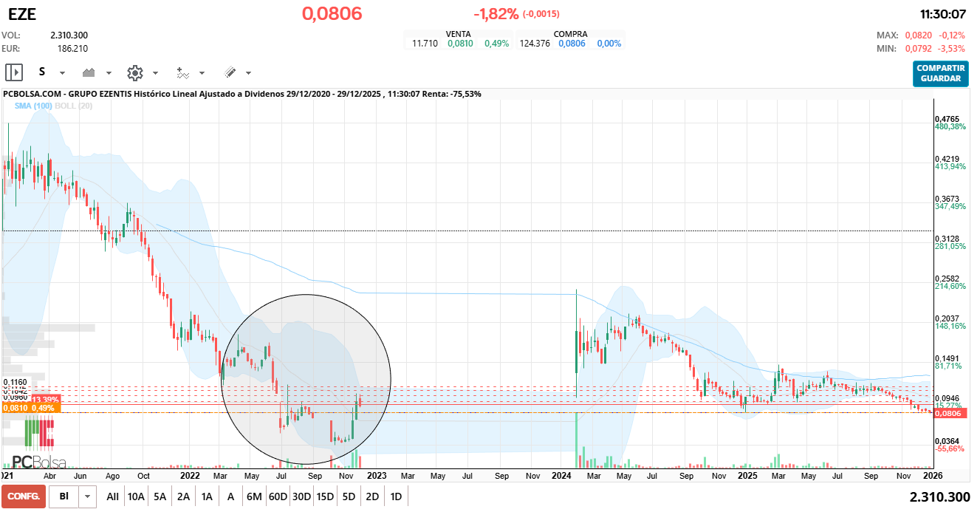Select the drawing tools pencil icon
Viewport: 980px width, 512px height.
tap(232, 72)
